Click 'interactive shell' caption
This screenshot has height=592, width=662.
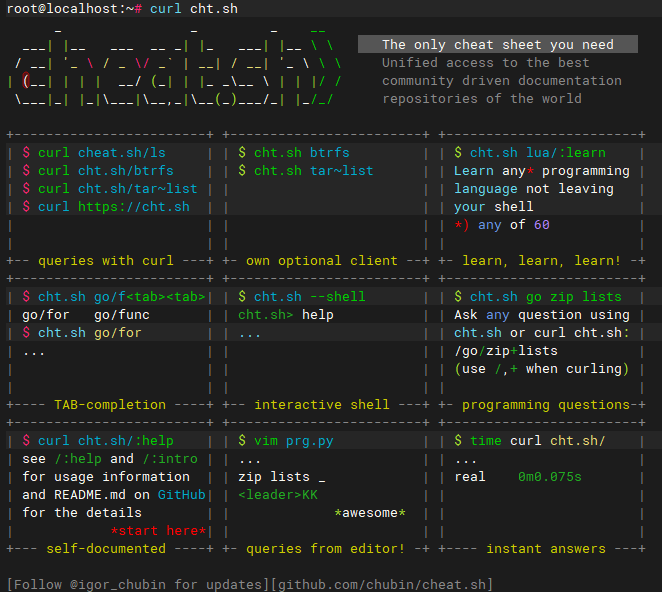click(322, 405)
